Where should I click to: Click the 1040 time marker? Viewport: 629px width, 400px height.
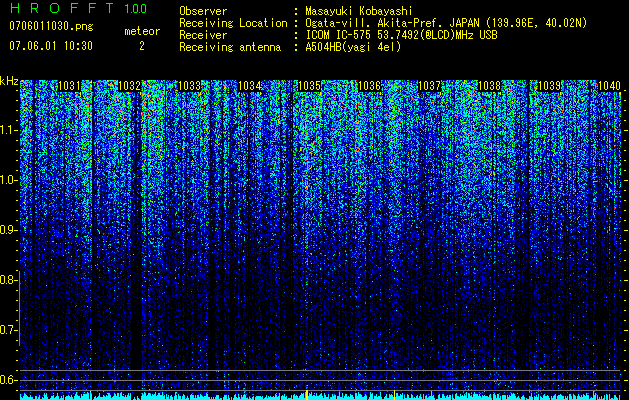609,85
